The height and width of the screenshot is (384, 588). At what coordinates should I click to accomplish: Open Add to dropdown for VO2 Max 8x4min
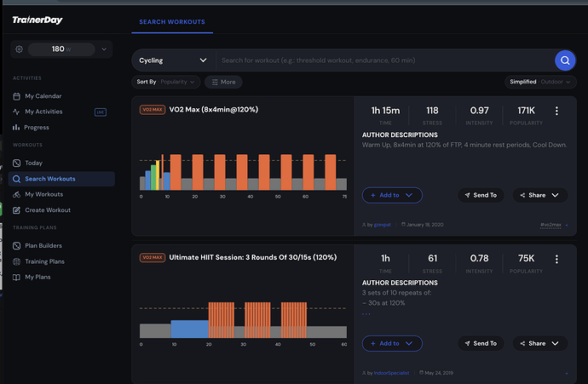coord(392,195)
